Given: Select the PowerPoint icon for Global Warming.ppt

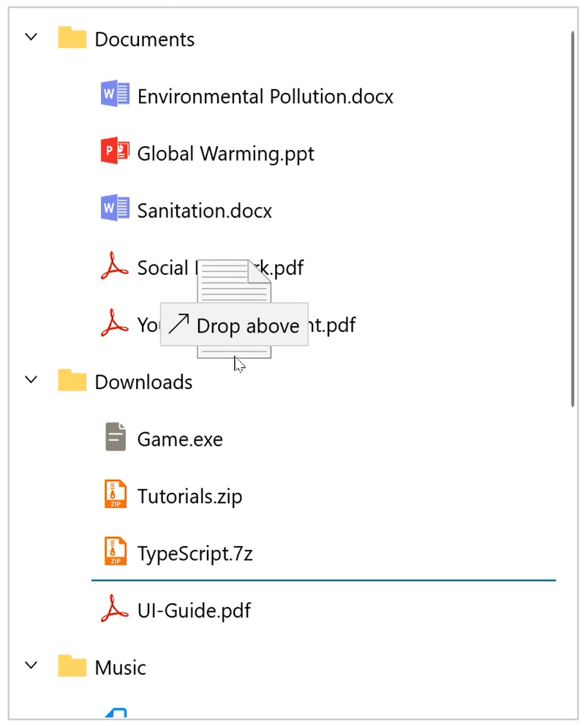Looking at the screenshot, I should tap(114, 151).
